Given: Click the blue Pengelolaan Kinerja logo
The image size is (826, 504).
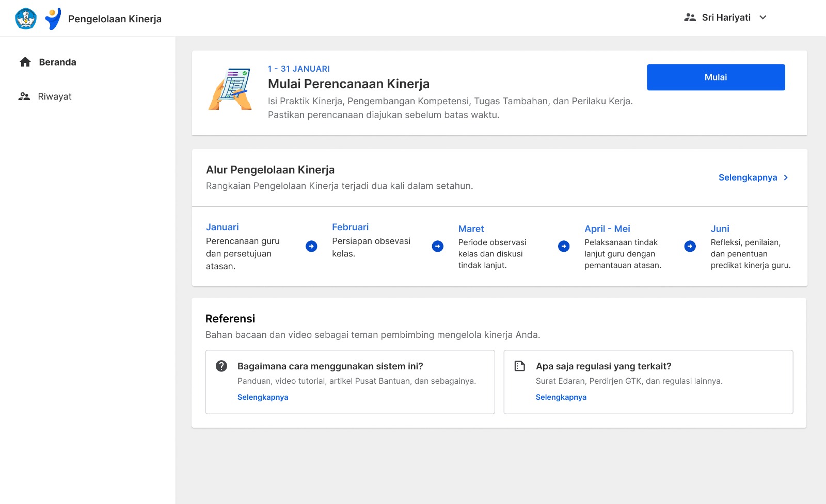Looking at the screenshot, I should click(53, 19).
